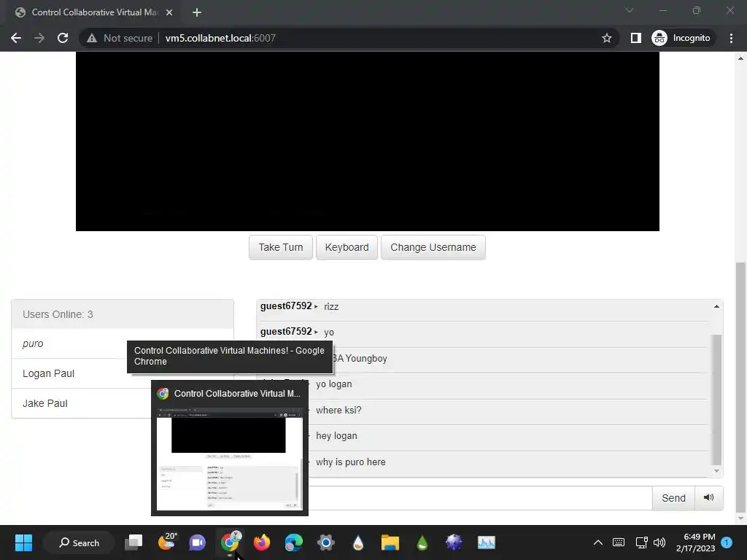The image size is (747, 560).
Task: Open the on-screen Keyboard button
Action: click(x=347, y=247)
